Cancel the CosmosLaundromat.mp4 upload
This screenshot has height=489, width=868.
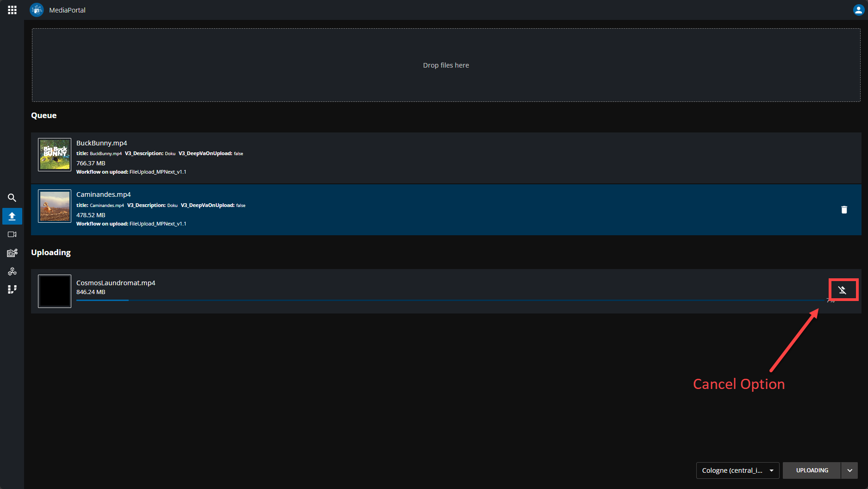click(843, 290)
